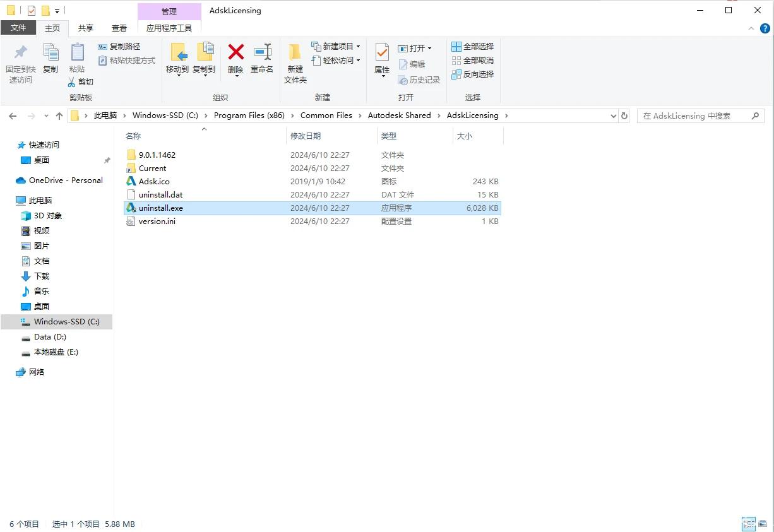Click Invert Selection in ribbon
Image resolution: width=774 pixels, height=532 pixels.
tap(472, 74)
